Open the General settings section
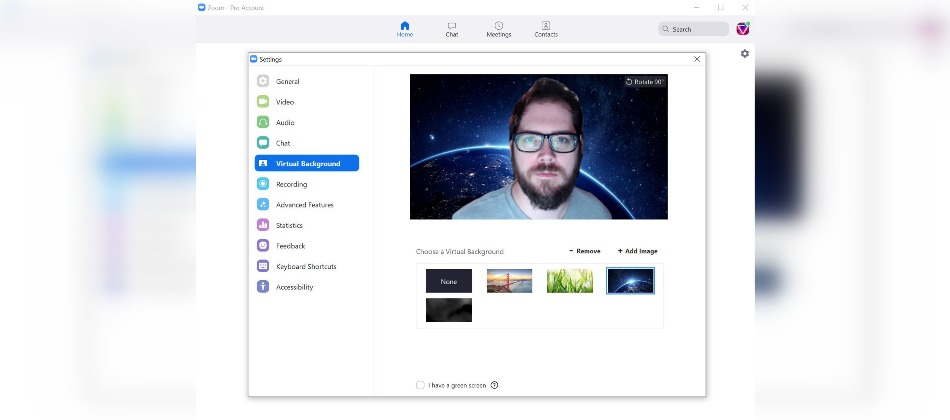 click(287, 81)
